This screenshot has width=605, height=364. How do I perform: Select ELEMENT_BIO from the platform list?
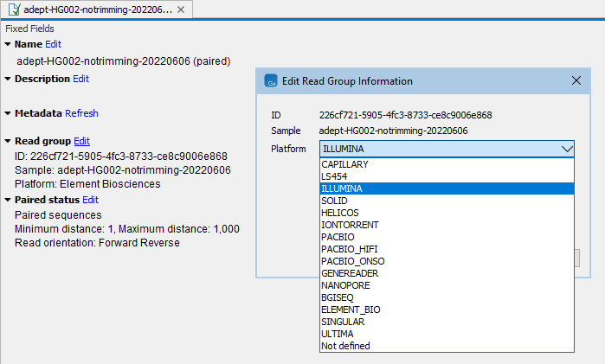[x=351, y=310]
